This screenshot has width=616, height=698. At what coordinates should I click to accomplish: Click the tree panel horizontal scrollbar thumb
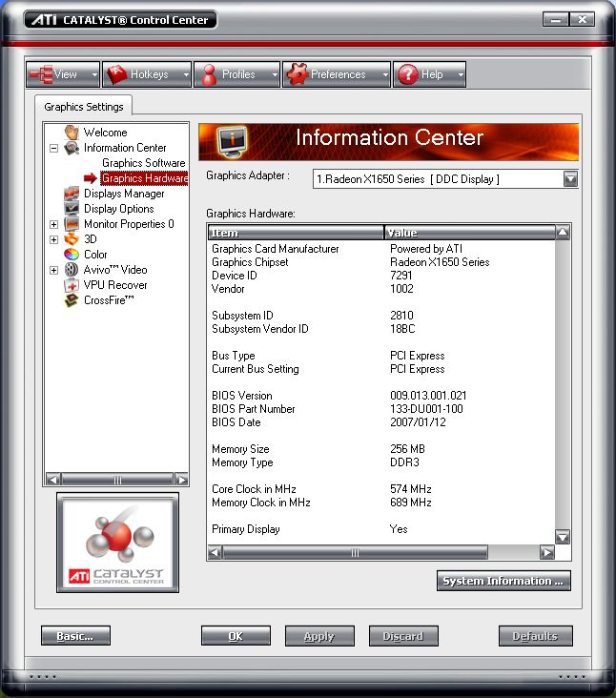tap(117, 480)
